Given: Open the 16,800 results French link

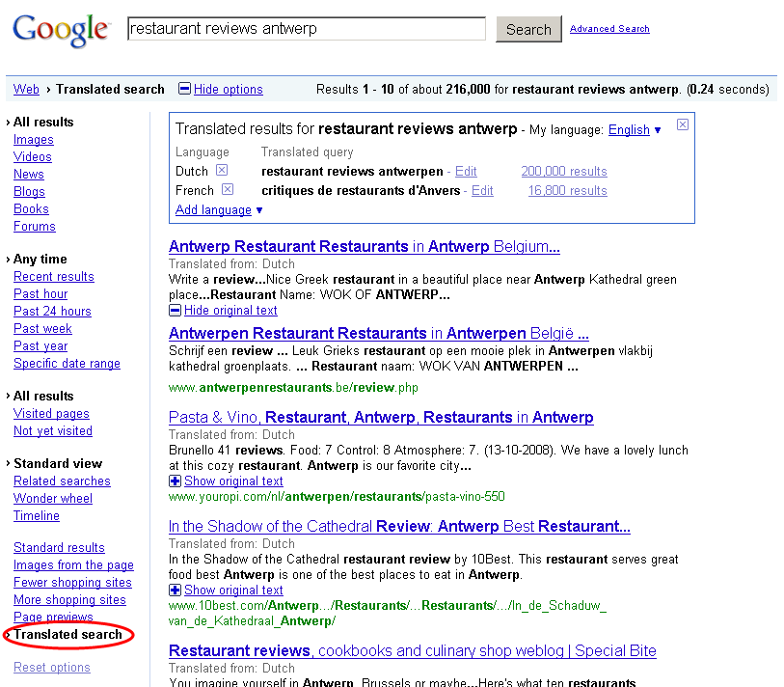Looking at the screenshot, I should pyautogui.click(x=567, y=191).
